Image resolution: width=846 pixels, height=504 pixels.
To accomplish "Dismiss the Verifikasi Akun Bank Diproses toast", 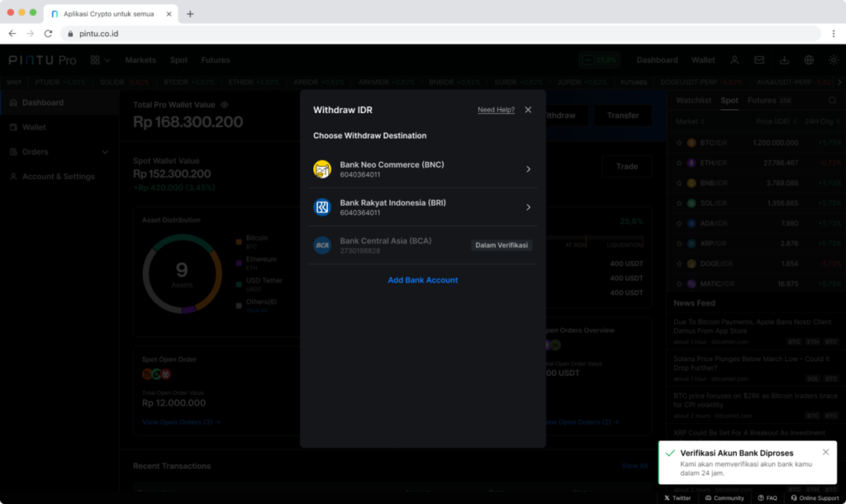I will coord(825,452).
